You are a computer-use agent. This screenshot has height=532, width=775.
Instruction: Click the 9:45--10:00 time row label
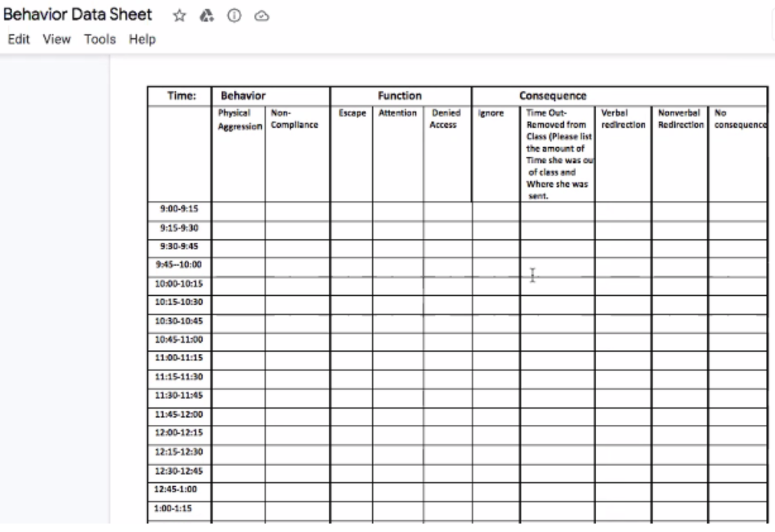(x=179, y=265)
